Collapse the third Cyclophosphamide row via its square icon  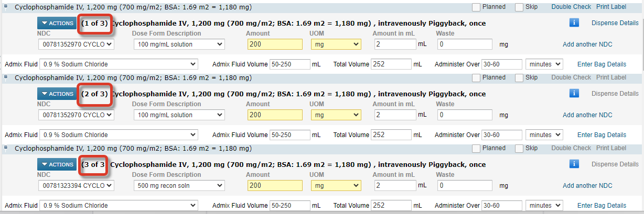point(6,148)
